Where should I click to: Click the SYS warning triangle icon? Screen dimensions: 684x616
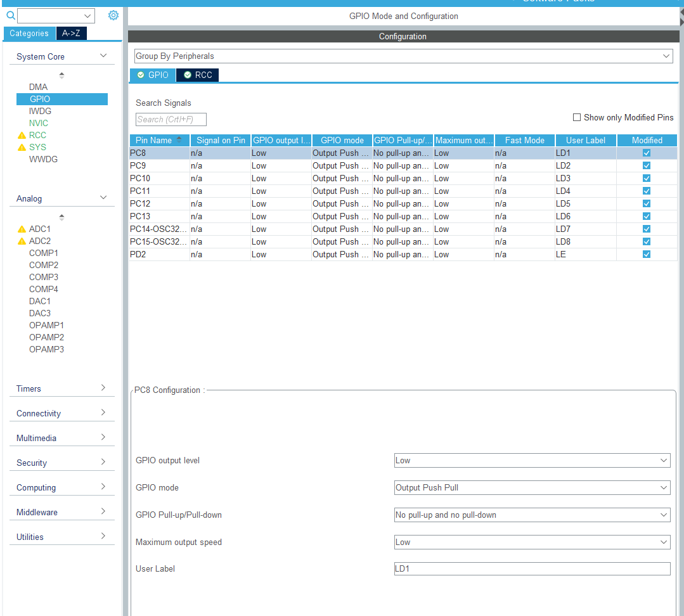tap(22, 148)
